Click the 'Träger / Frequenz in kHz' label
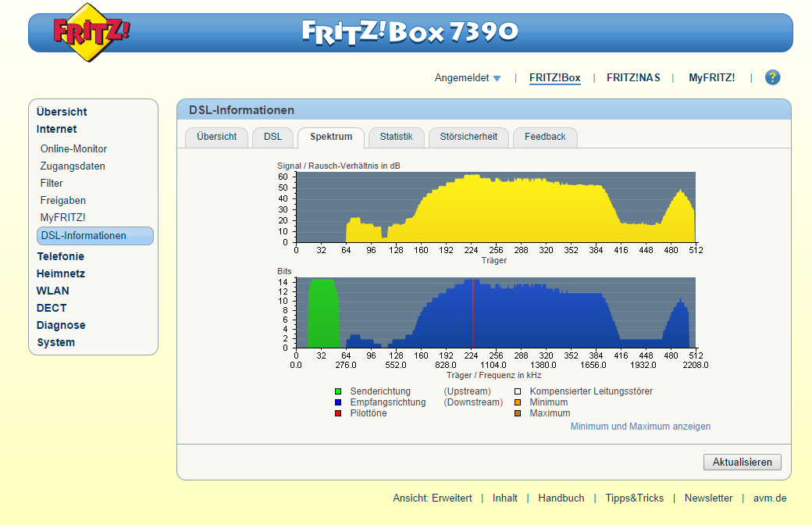The width and height of the screenshot is (812, 525). tap(494, 375)
